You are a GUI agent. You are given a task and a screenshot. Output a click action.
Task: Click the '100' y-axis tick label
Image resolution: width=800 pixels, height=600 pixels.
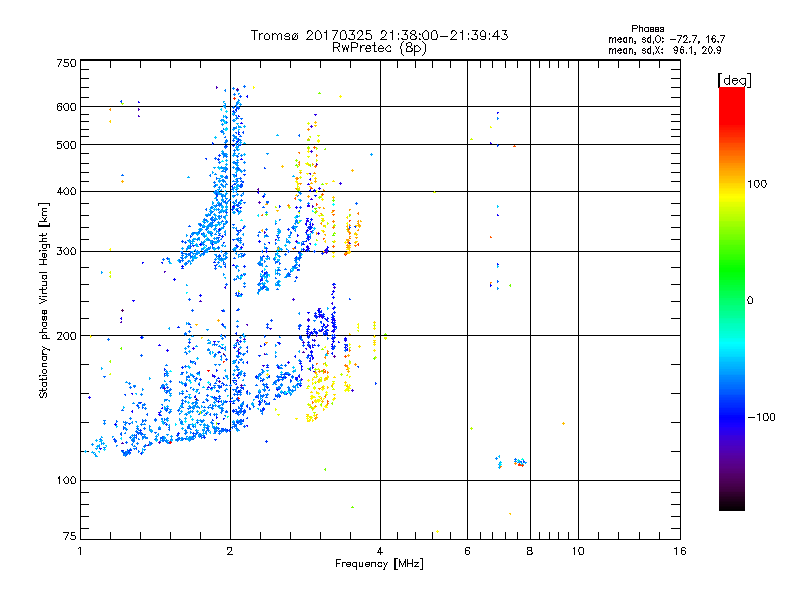(x=66, y=480)
